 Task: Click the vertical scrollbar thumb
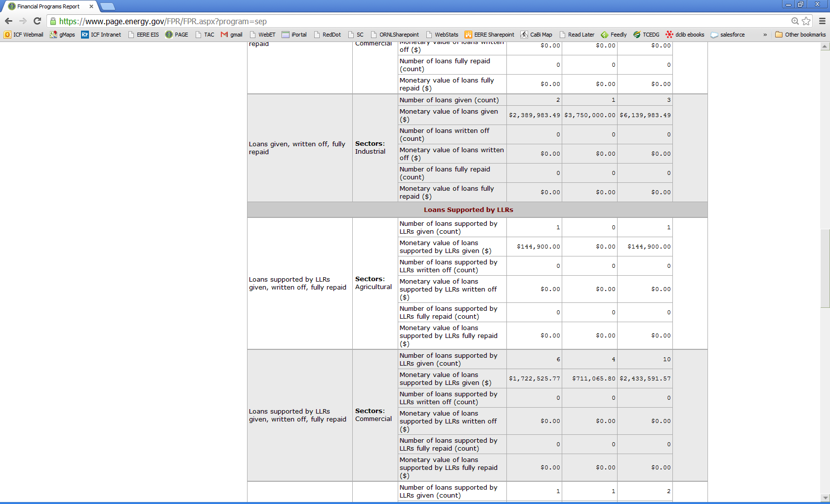(825, 268)
